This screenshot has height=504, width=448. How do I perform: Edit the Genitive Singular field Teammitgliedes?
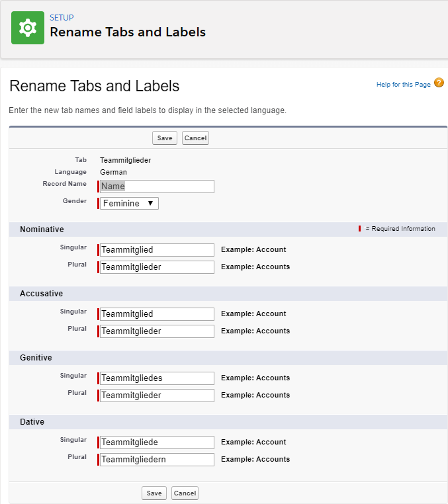click(157, 378)
